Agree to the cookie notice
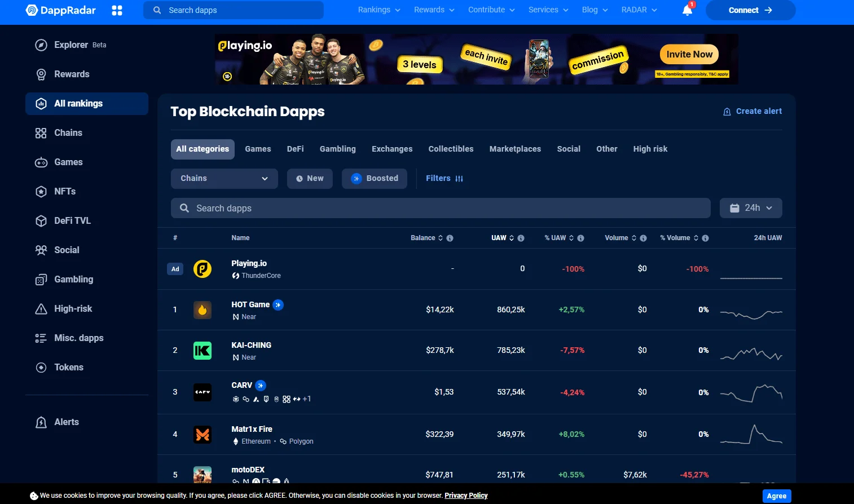 tap(777, 496)
